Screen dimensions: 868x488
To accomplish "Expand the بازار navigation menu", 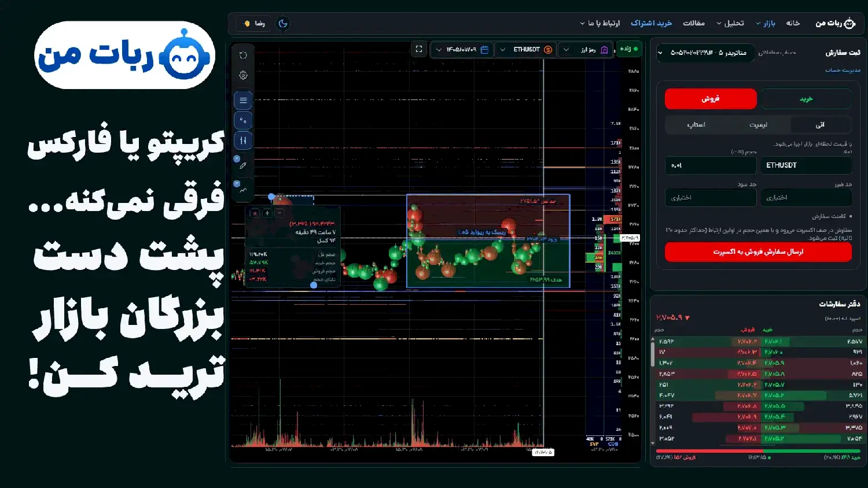I will point(765,23).
